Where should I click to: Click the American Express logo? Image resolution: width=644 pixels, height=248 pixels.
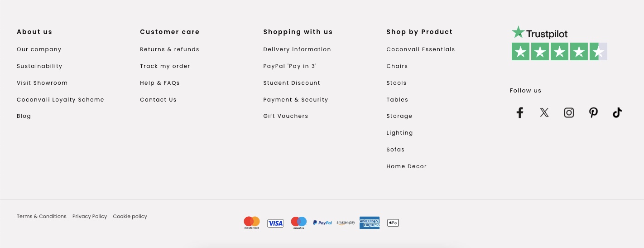click(370, 223)
